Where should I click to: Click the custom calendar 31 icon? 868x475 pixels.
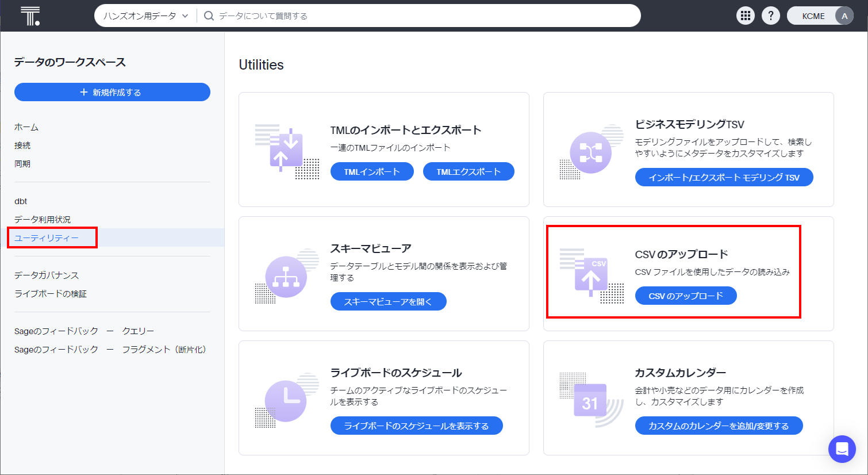(590, 401)
